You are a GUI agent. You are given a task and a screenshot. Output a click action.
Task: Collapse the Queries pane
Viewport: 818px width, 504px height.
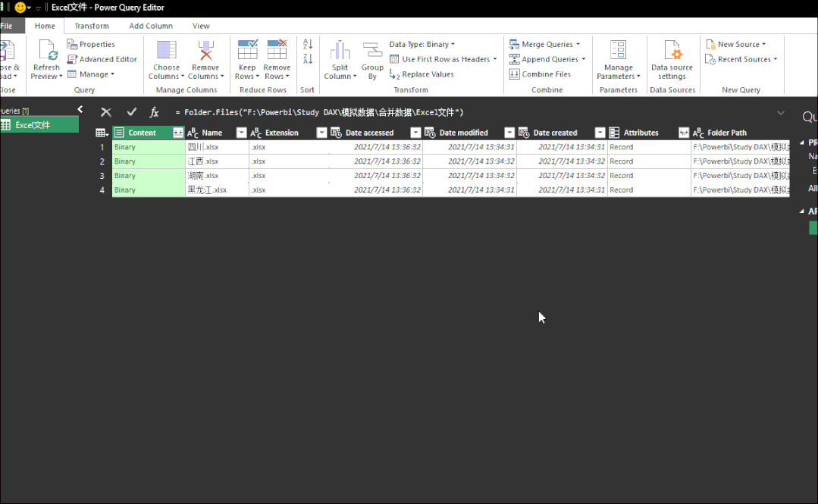[x=80, y=109]
